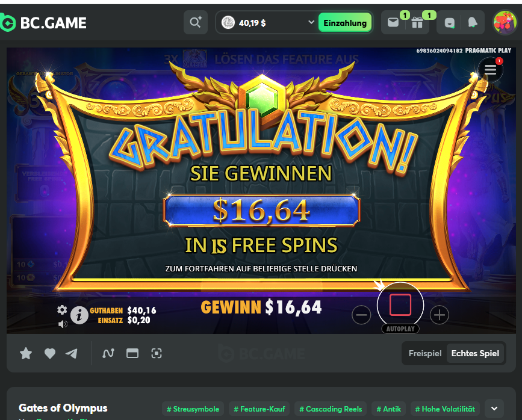Screen dimensions: 522x420
Task: Expand the wallet balance currency dropdown
Action: 311,22
